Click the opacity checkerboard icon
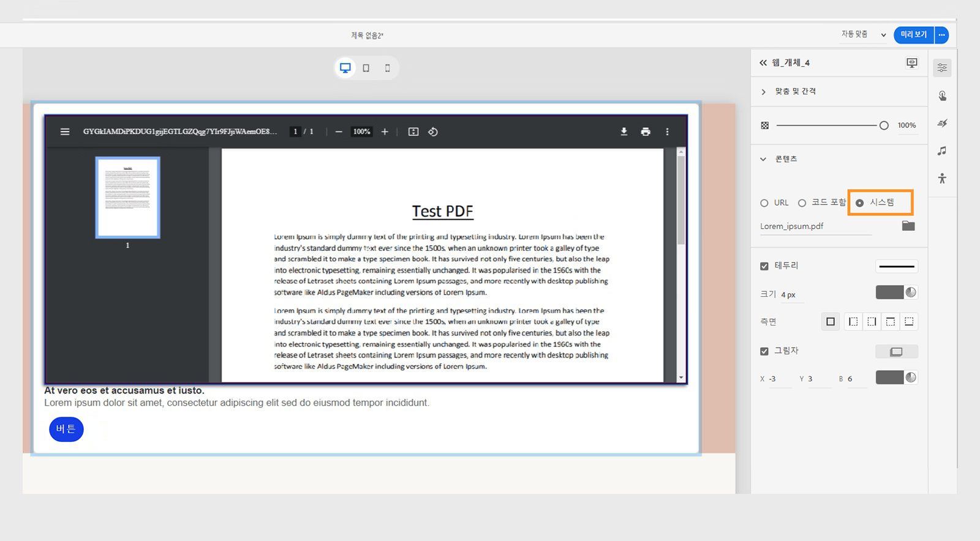This screenshot has width=980, height=541. 764,125
